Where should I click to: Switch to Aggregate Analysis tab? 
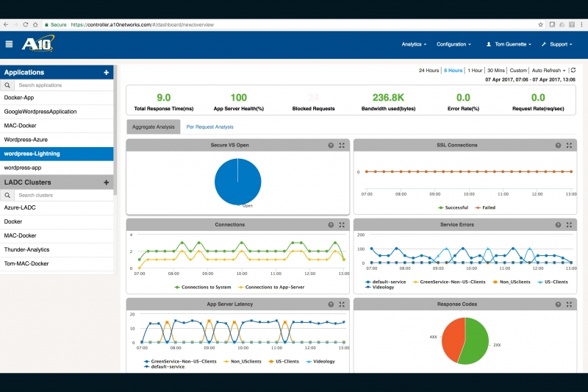point(154,126)
